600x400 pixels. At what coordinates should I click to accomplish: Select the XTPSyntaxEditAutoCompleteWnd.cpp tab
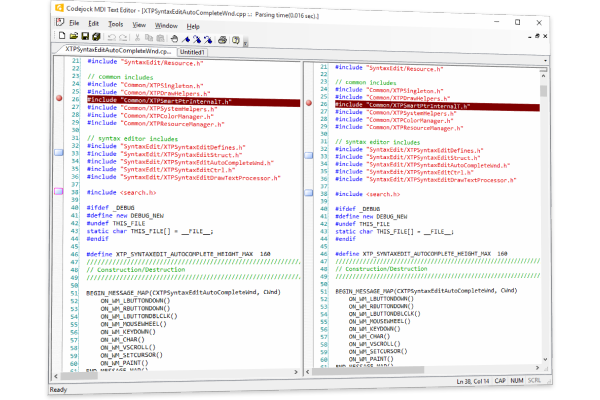pyautogui.click(x=118, y=51)
